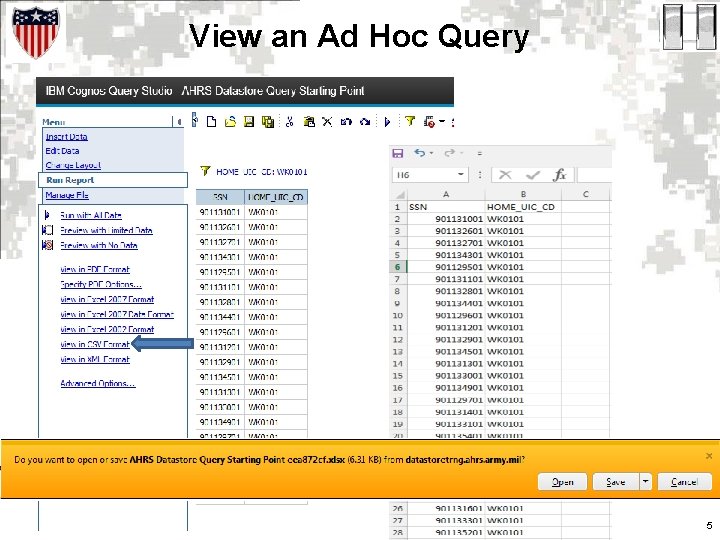Click Excel cell A1 labeled SSN
The image size is (720, 540).
pyautogui.click(x=446, y=207)
